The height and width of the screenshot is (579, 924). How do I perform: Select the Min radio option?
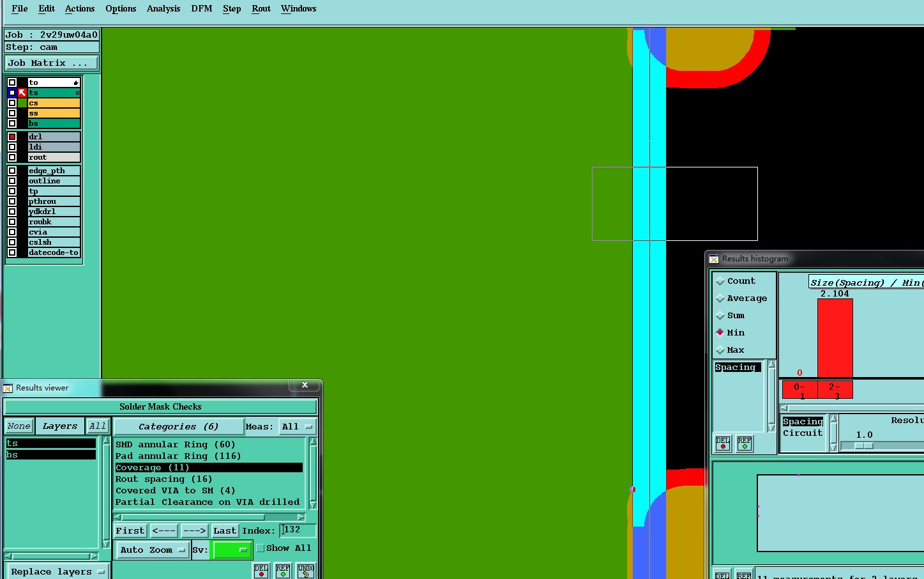pos(720,332)
